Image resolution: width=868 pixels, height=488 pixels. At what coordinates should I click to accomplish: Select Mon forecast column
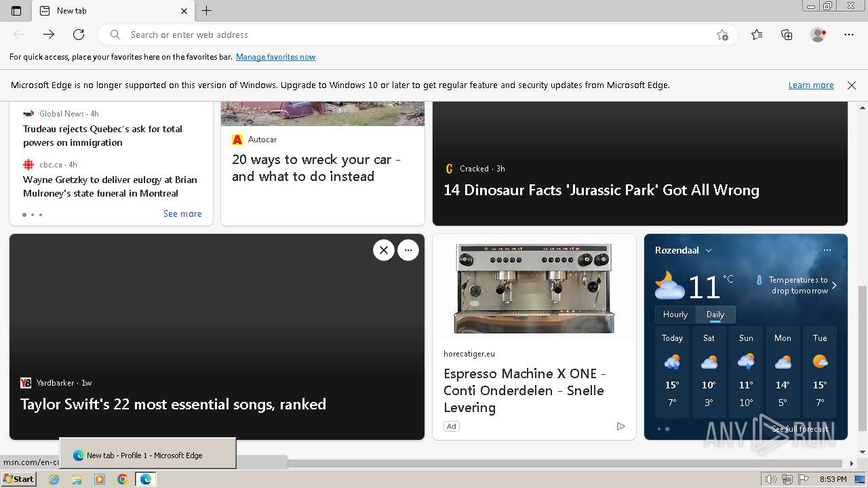783,372
